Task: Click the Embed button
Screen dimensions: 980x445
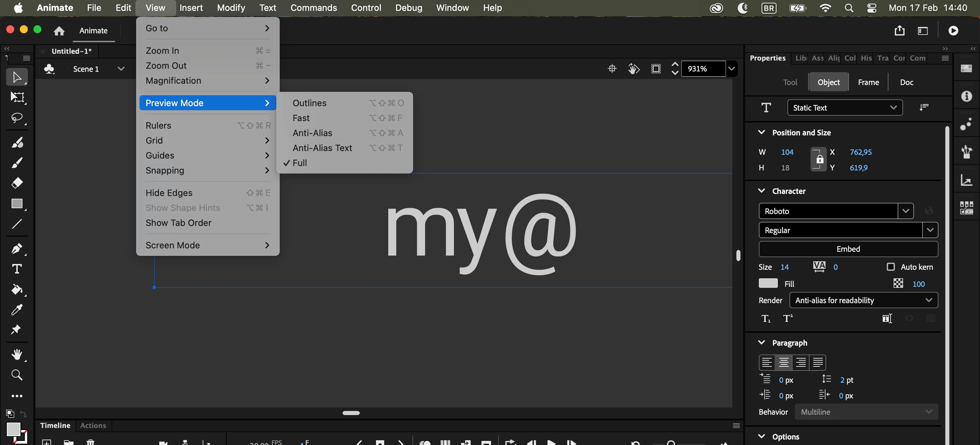Action: coord(848,249)
